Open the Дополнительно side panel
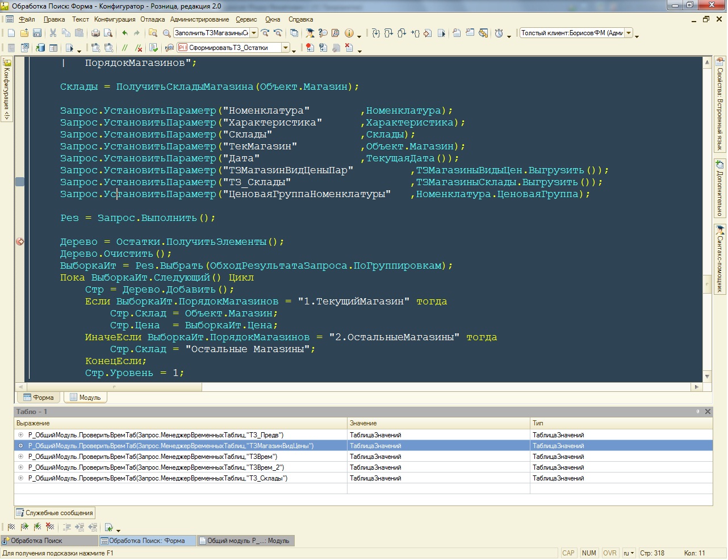 click(719, 188)
